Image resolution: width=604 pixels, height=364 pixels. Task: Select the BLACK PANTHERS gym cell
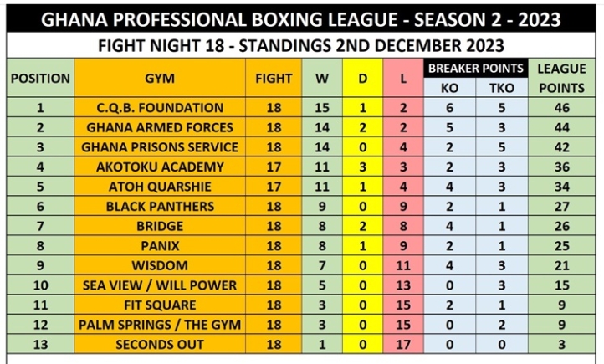tap(159, 207)
